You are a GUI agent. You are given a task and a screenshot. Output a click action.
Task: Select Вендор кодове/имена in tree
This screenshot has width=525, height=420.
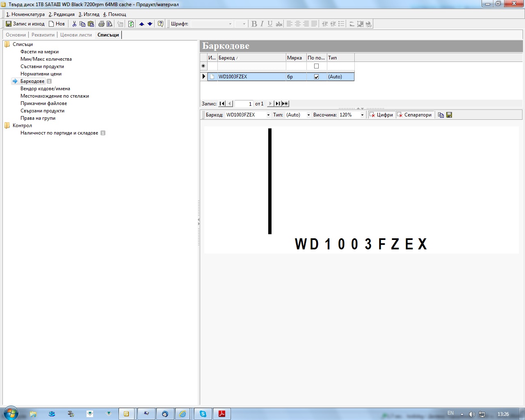[x=45, y=89]
